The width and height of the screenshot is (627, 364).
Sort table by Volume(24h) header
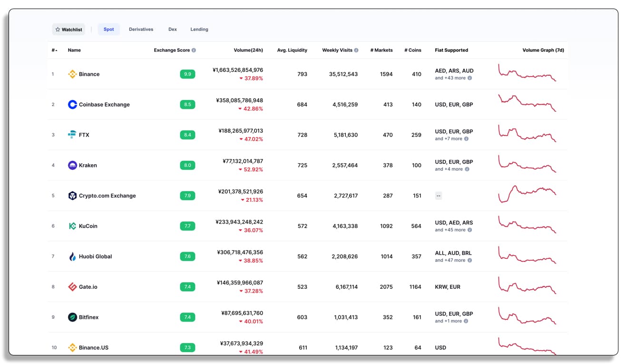pyautogui.click(x=248, y=50)
